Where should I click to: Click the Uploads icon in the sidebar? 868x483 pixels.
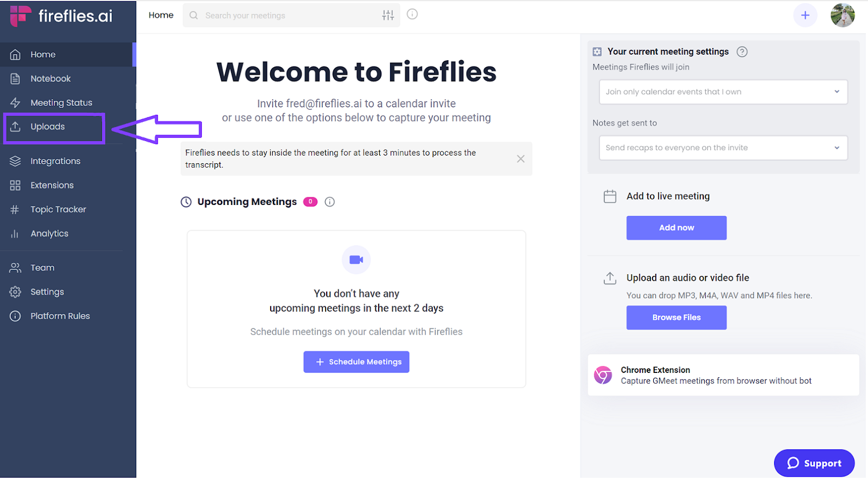pyautogui.click(x=16, y=126)
